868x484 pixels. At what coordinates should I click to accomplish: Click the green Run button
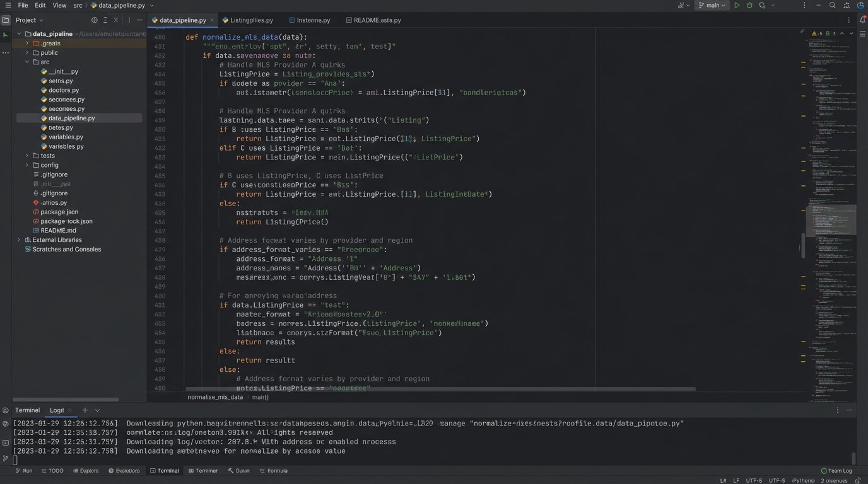pos(737,5)
